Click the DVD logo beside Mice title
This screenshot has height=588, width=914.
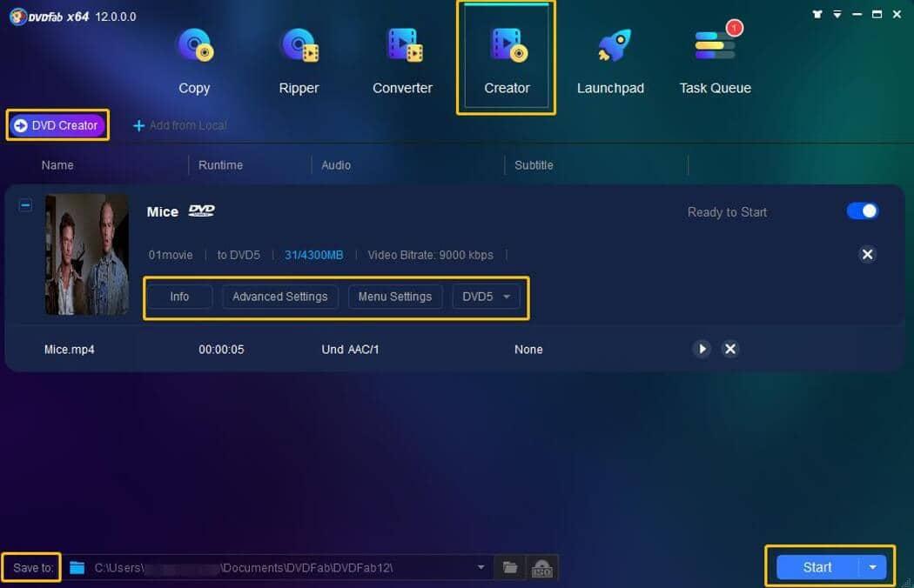coord(202,211)
